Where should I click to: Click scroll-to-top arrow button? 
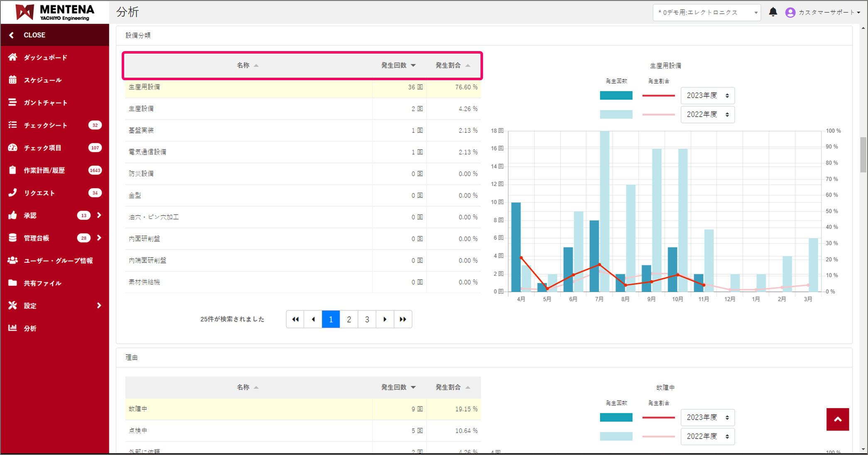point(837,419)
